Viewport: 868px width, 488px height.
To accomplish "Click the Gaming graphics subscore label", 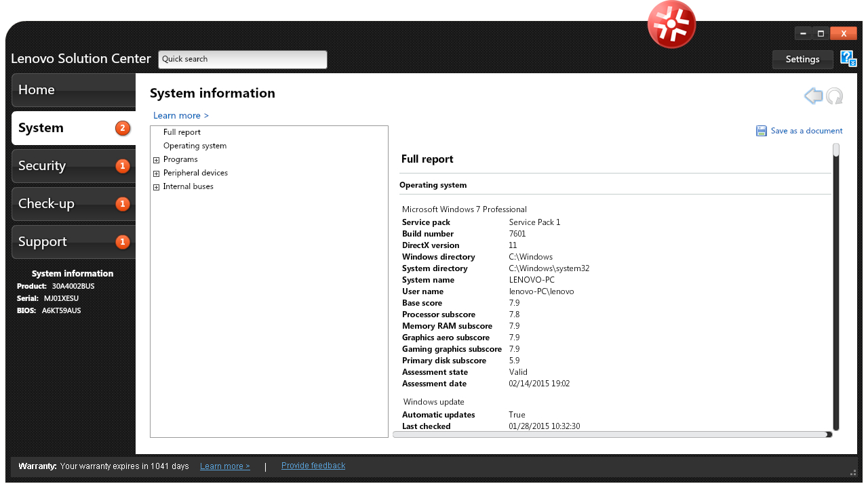I will pos(452,349).
